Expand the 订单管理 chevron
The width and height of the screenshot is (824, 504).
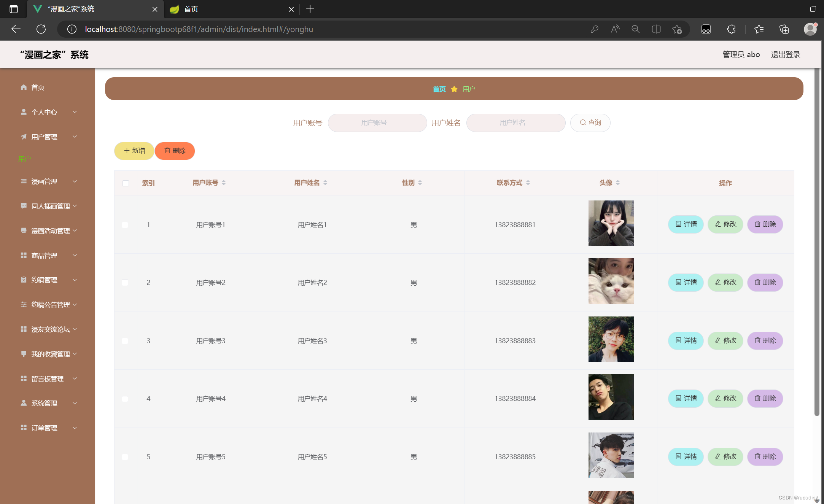[75, 428]
